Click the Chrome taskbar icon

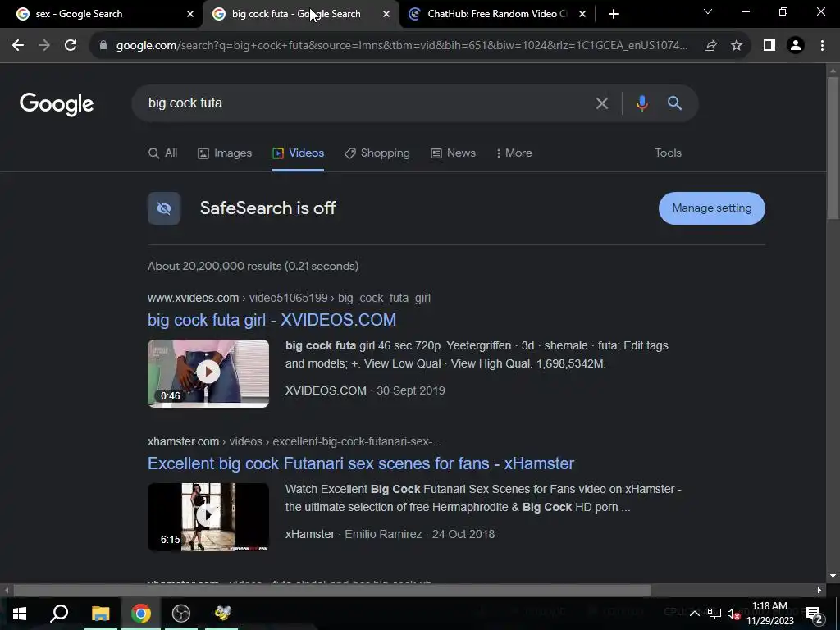pos(141,614)
